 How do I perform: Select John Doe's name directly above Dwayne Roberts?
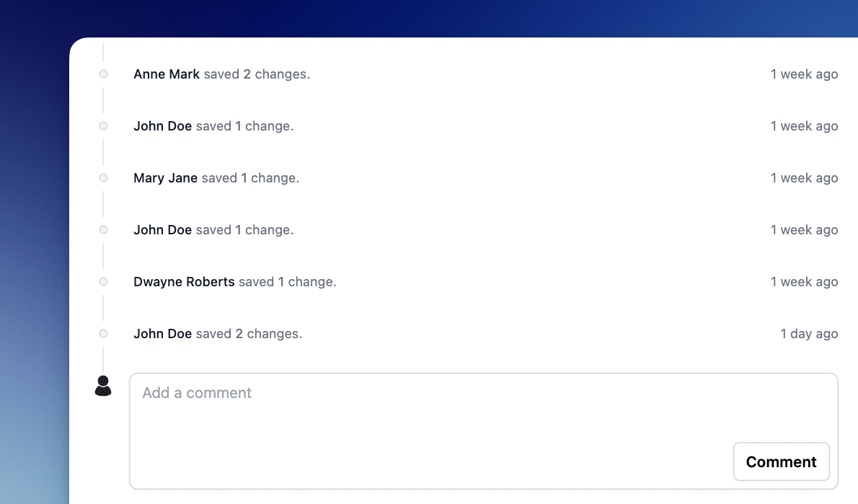click(x=162, y=230)
